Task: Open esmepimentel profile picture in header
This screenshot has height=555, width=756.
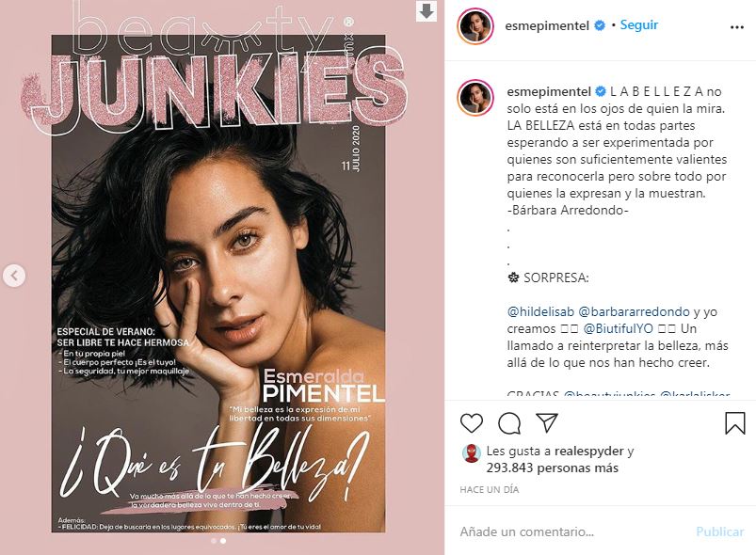Action: [x=475, y=25]
